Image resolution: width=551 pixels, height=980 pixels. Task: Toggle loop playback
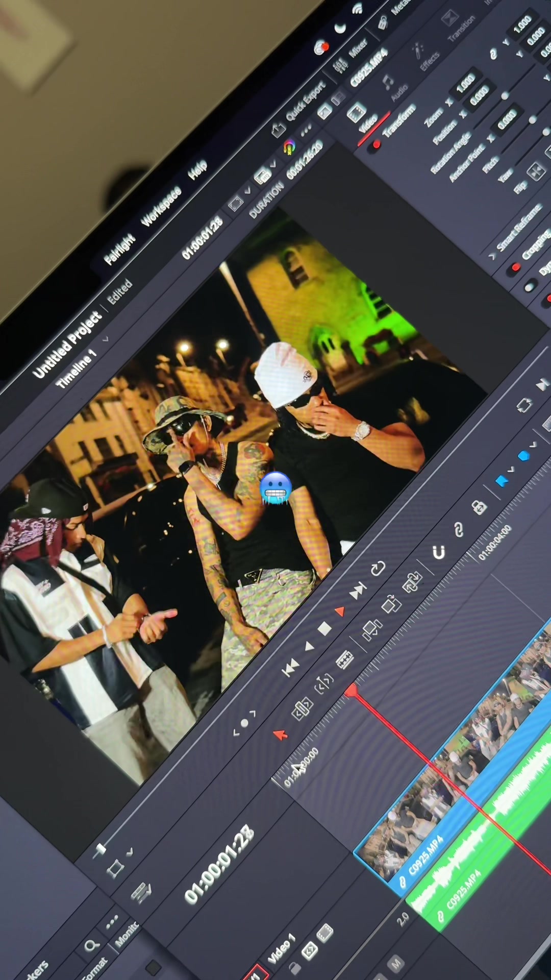click(x=378, y=569)
